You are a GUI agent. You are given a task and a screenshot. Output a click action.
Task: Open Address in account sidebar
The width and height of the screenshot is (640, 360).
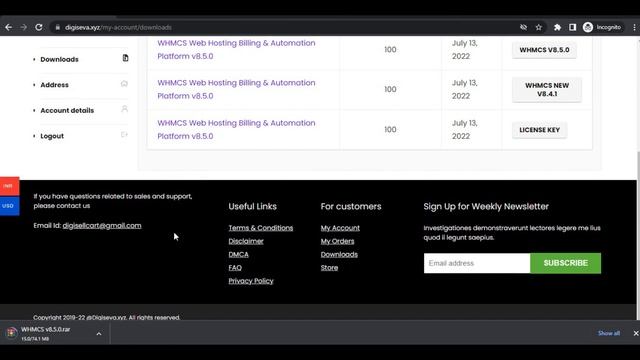pos(54,85)
